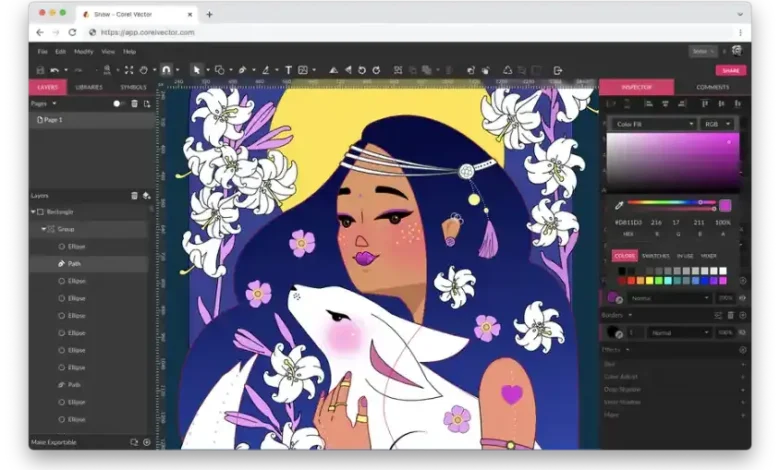This screenshot has width=780, height=470.
Task: Open the View menu
Action: tap(108, 52)
